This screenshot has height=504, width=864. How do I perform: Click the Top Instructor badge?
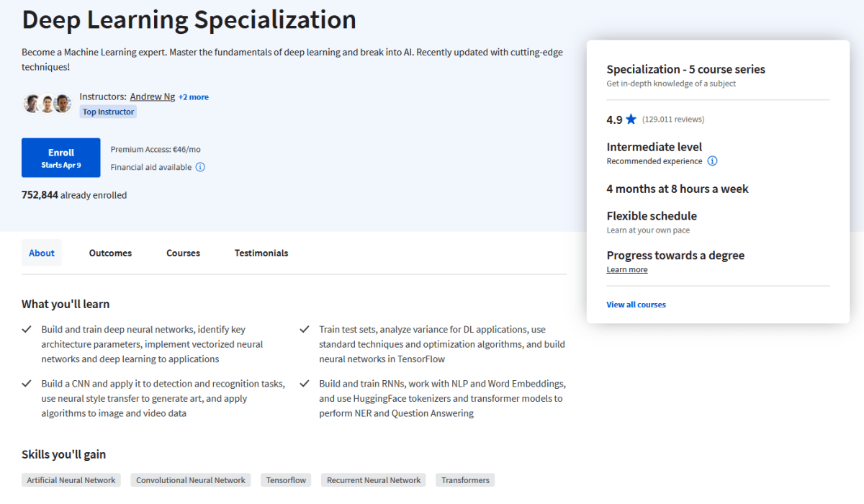point(107,111)
